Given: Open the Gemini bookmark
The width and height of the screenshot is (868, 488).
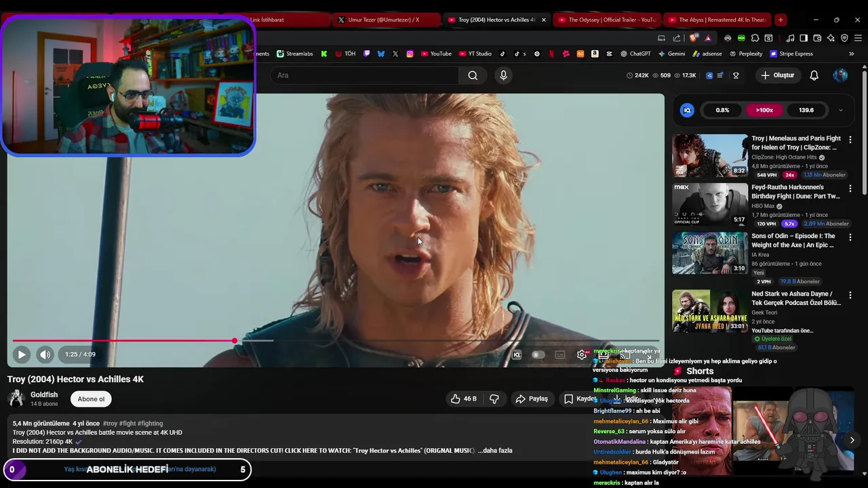Looking at the screenshot, I should click(x=671, y=54).
